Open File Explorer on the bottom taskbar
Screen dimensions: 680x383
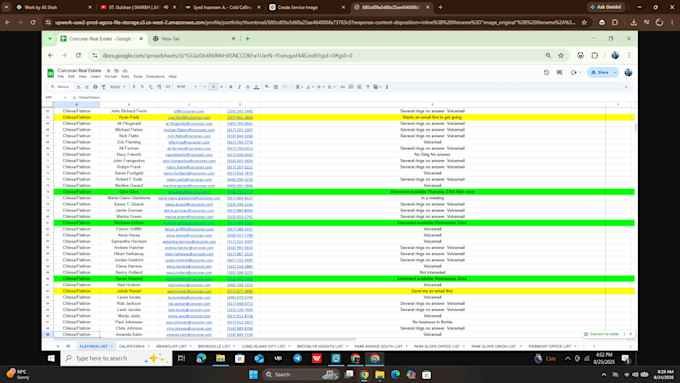click(x=380, y=375)
